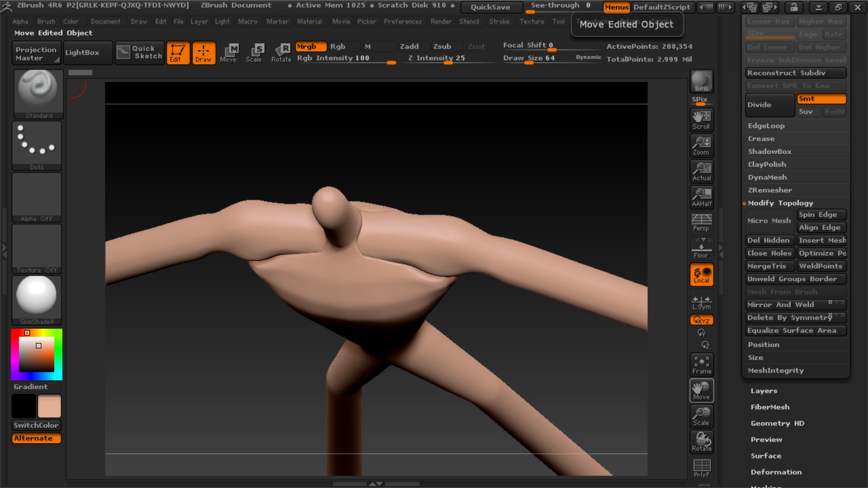Click the Divide button
868x488 pixels.
pos(770,105)
